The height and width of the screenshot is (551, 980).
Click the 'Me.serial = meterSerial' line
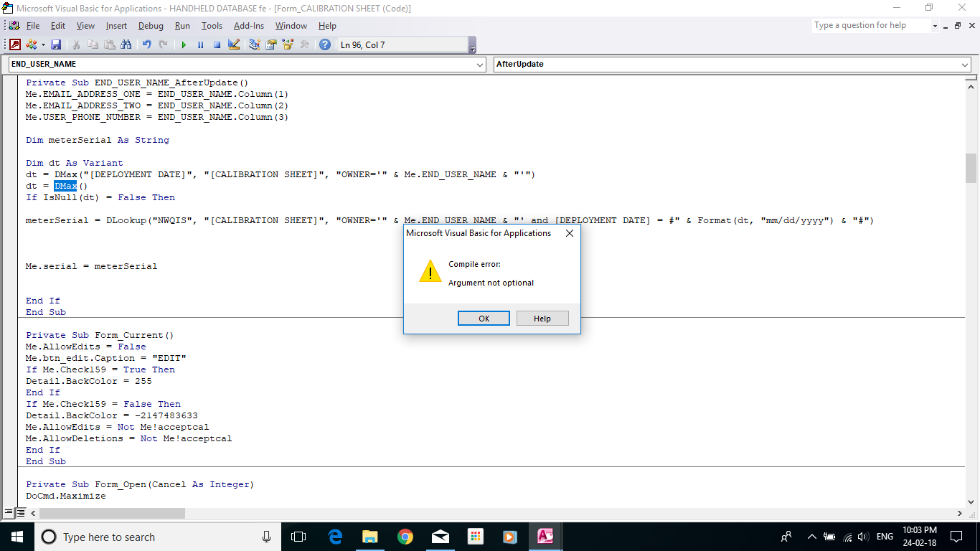pyautogui.click(x=92, y=266)
